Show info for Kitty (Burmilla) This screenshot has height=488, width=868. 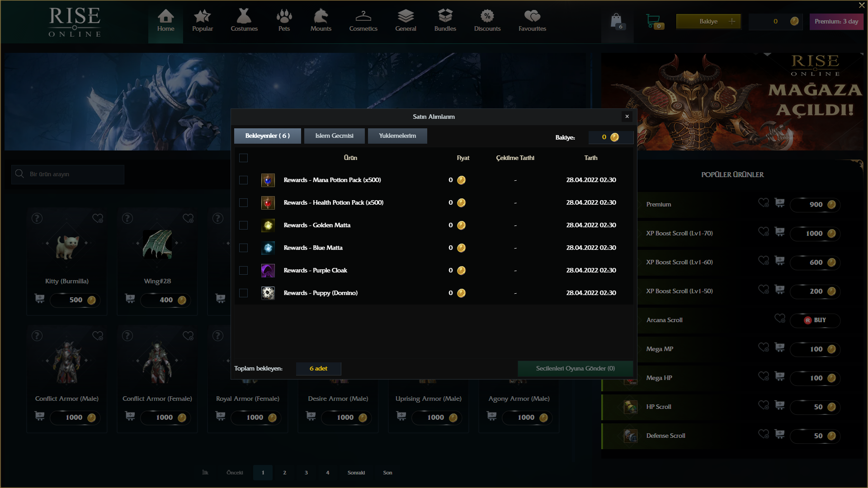coord(37,218)
